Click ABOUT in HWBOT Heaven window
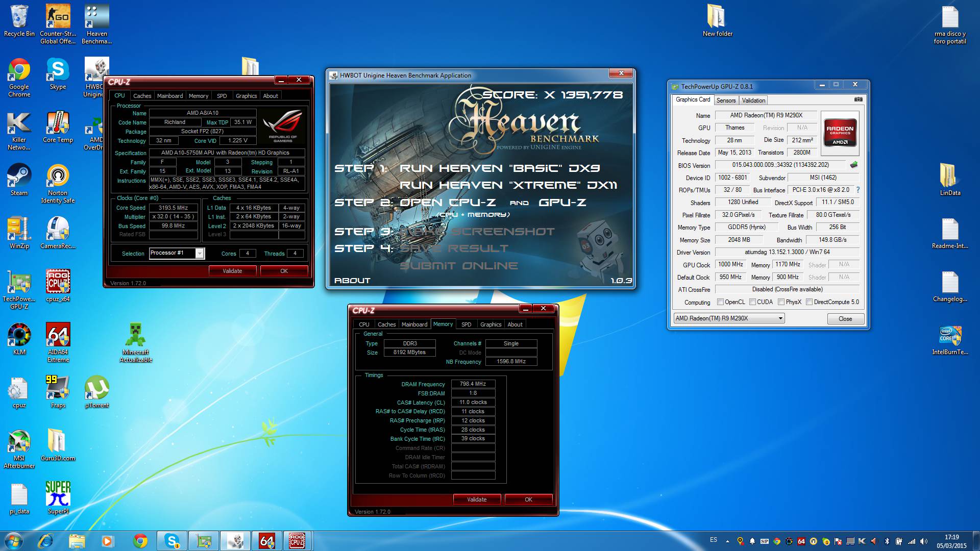The height and width of the screenshot is (551, 980). tap(352, 281)
